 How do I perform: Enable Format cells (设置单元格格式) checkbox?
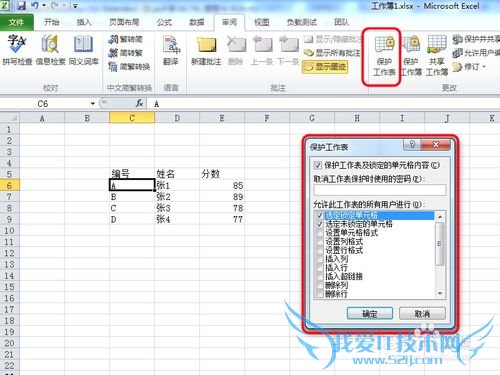(320, 233)
